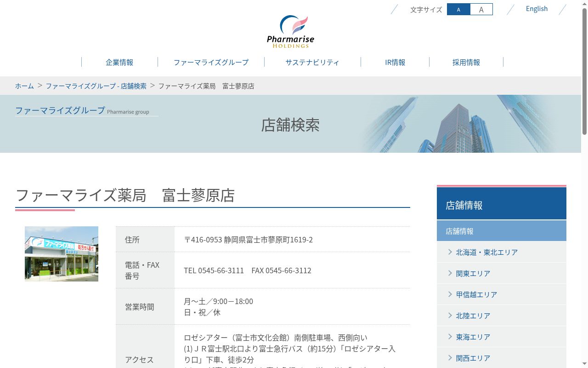Click the ファーマライズ薬局 富士蓼原店 heading
Screen dimensions: 588x368
tap(125, 195)
